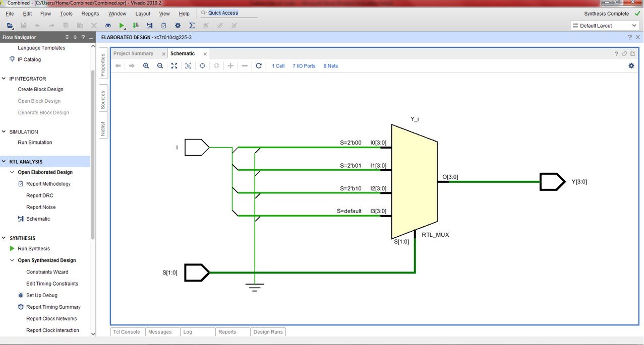Screen dimensions: 644x345
Task: Click the schematic Zoom Out icon
Action: point(160,66)
